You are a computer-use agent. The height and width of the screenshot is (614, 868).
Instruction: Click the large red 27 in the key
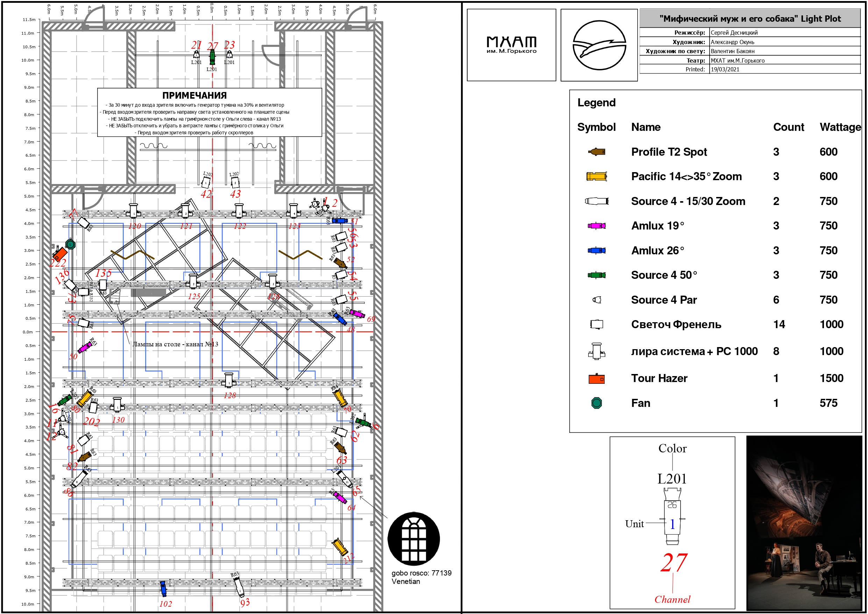point(674,563)
